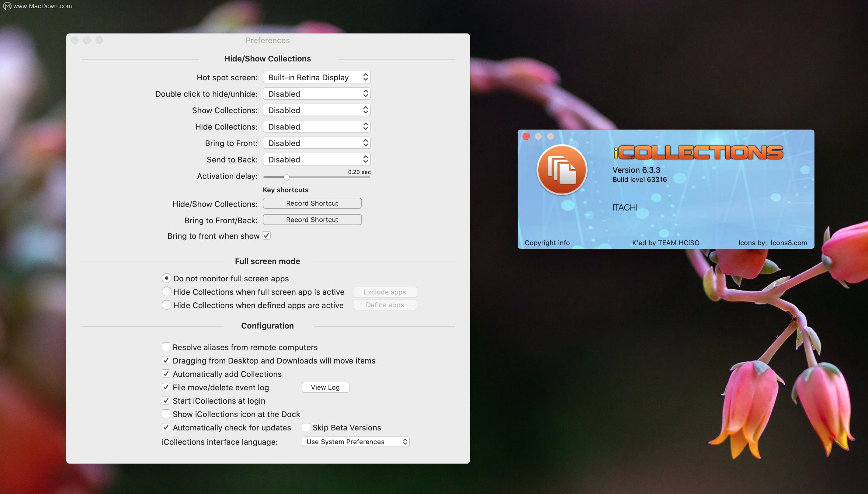Toggle Automatically check for updates
The width and height of the screenshot is (868, 494).
pyautogui.click(x=166, y=427)
